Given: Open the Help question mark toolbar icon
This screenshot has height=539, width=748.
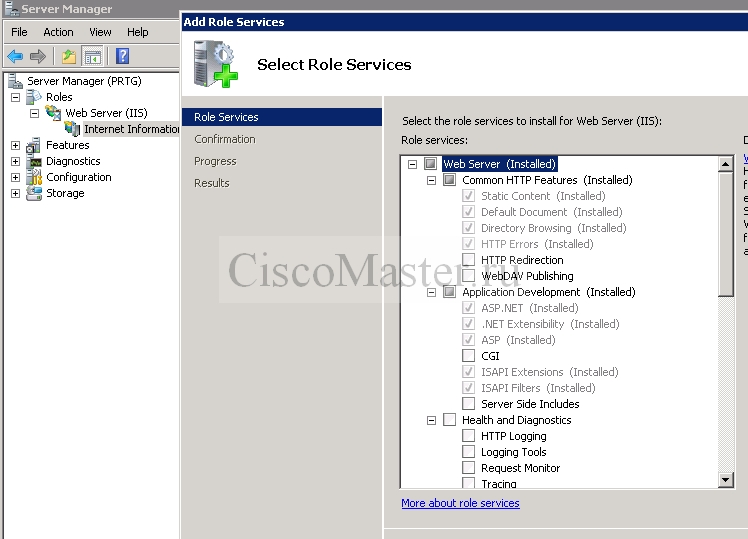Looking at the screenshot, I should click(x=123, y=56).
